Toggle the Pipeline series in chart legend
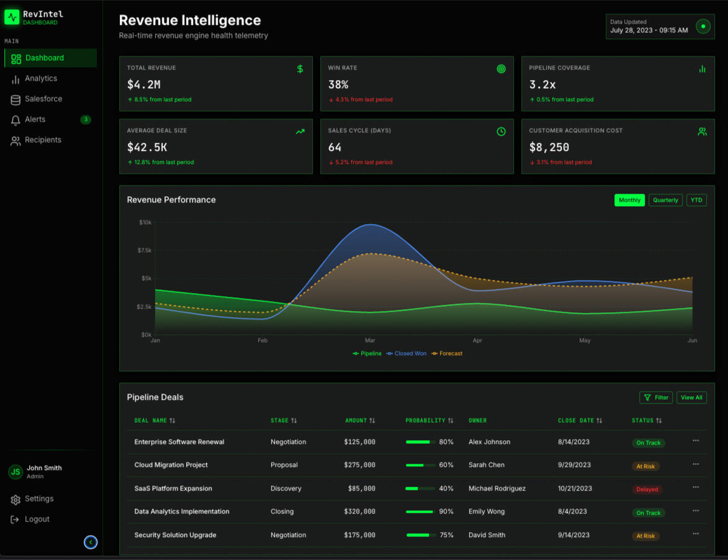Viewport: 728px width, 560px height. [367, 353]
